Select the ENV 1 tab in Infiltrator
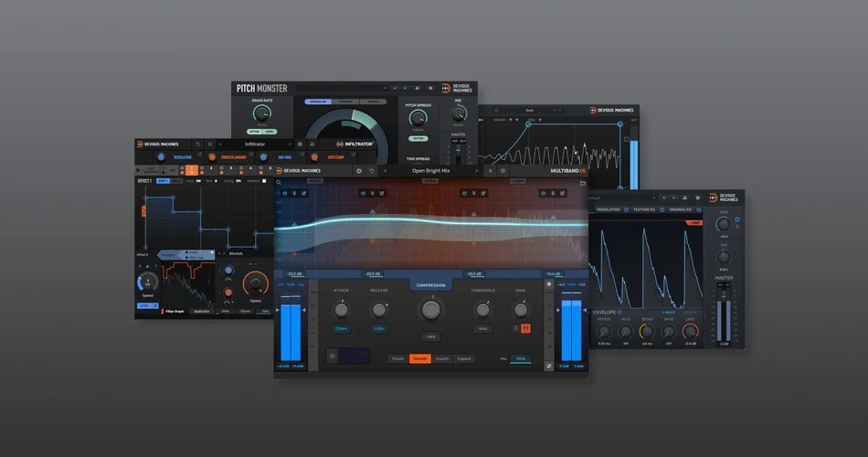Viewport: 868px width, 457px height. [x=163, y=181]
